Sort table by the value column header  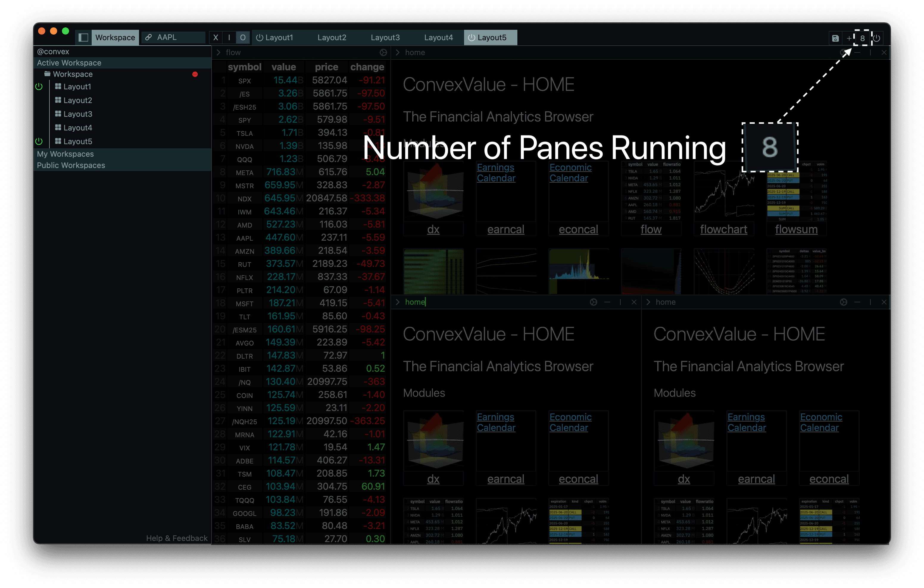[284, 67]
